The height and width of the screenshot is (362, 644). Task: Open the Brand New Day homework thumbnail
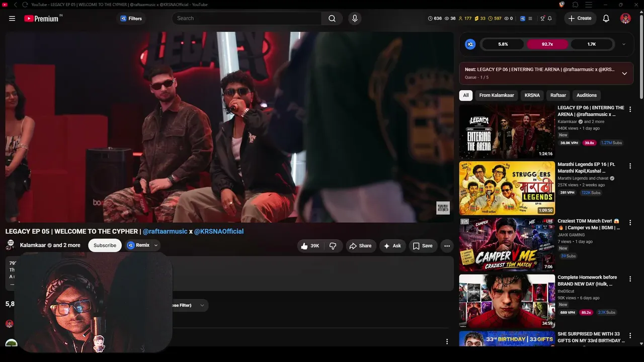click(507, 301)
